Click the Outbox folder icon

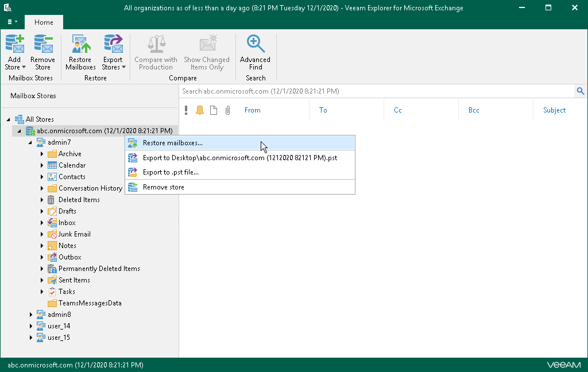point(52,257)
